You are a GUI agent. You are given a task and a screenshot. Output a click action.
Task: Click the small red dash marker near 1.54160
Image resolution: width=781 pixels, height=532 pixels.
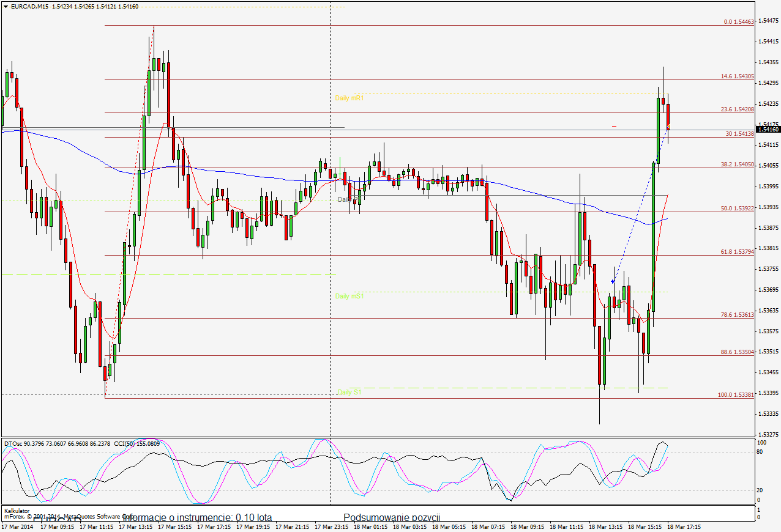(614, 126)
